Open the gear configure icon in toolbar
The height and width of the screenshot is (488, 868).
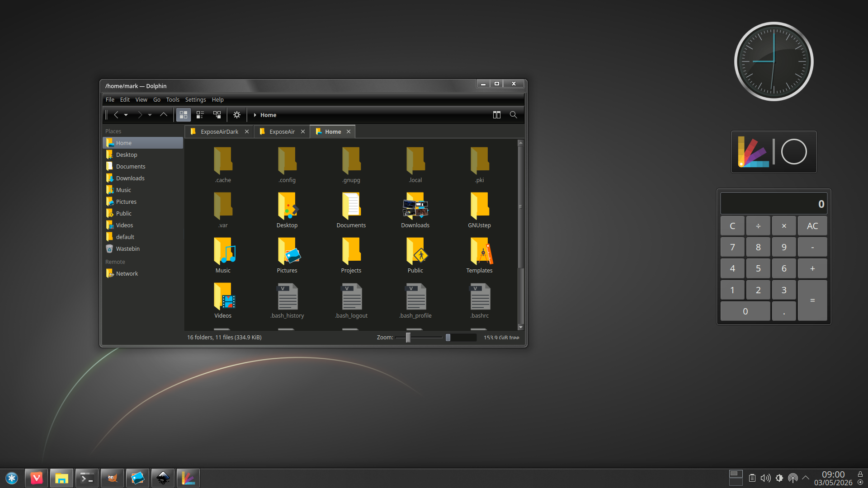pyautogui.click(x=237, y=115)
